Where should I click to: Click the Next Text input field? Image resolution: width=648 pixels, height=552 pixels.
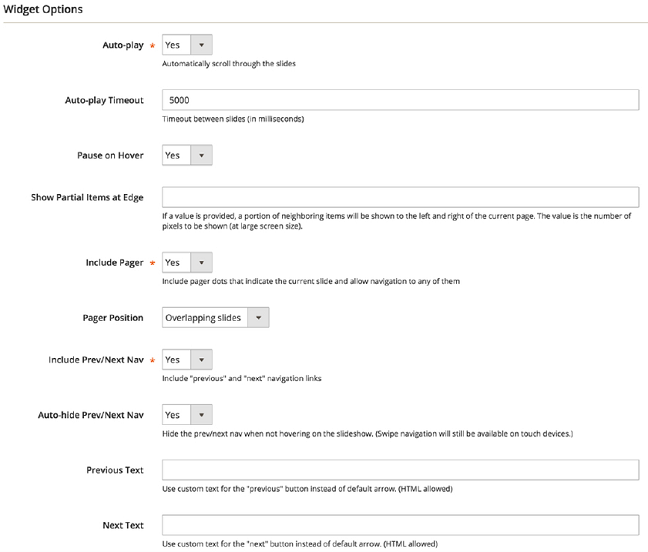coord(400,525)
